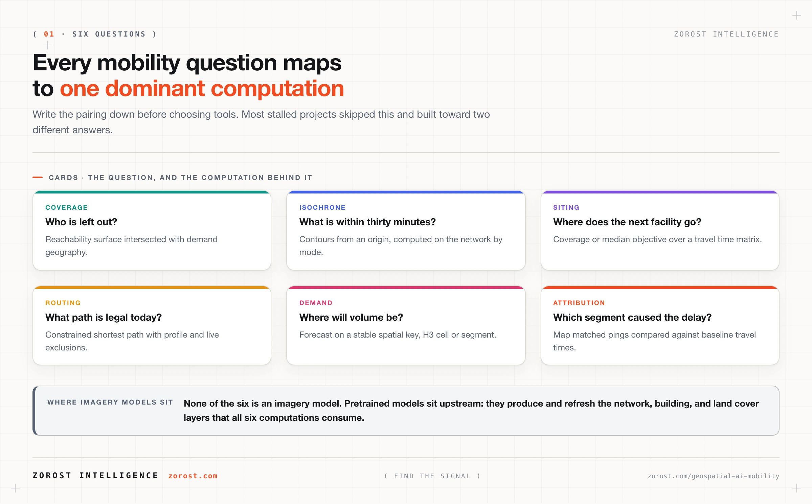Image resolution: width=812 pixels, height=504 pixels.
Task: Select the Siting card label
Action: coord(566,207)
